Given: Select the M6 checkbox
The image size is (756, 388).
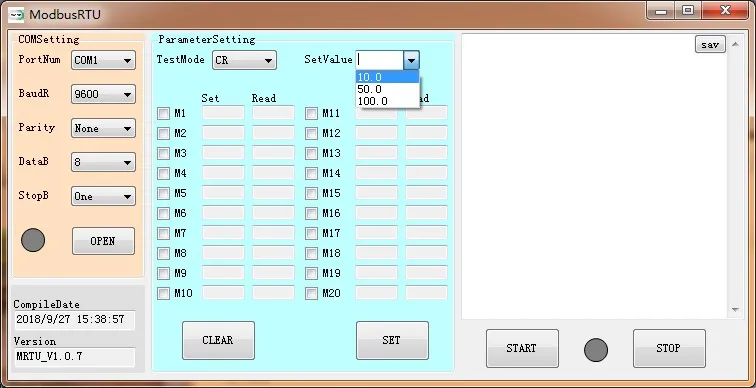Looking at the screenshot, I should [163, 214].
